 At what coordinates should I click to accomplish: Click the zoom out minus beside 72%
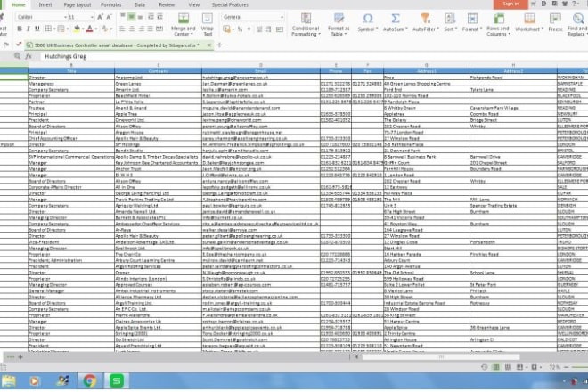coord(567,367)
